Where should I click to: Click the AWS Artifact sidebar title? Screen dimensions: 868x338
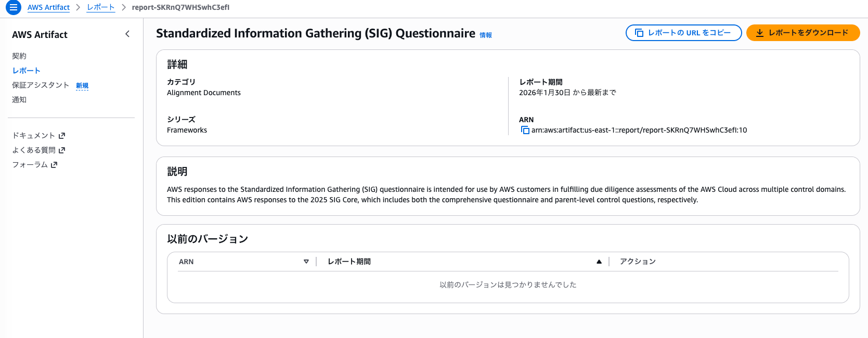click(x=40, y=34)
